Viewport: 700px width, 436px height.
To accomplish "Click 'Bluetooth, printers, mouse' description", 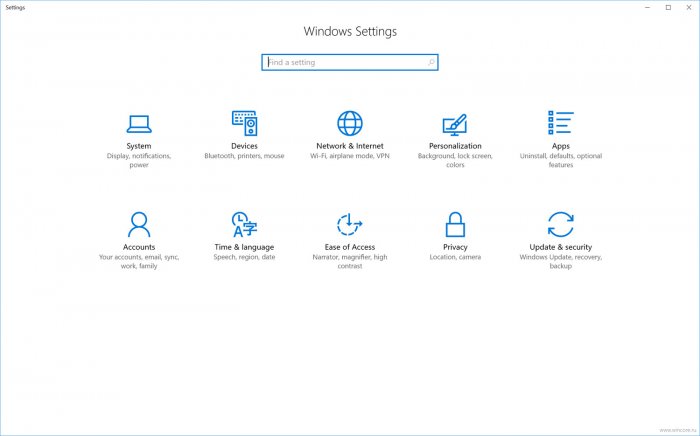I will click(244, 156).
